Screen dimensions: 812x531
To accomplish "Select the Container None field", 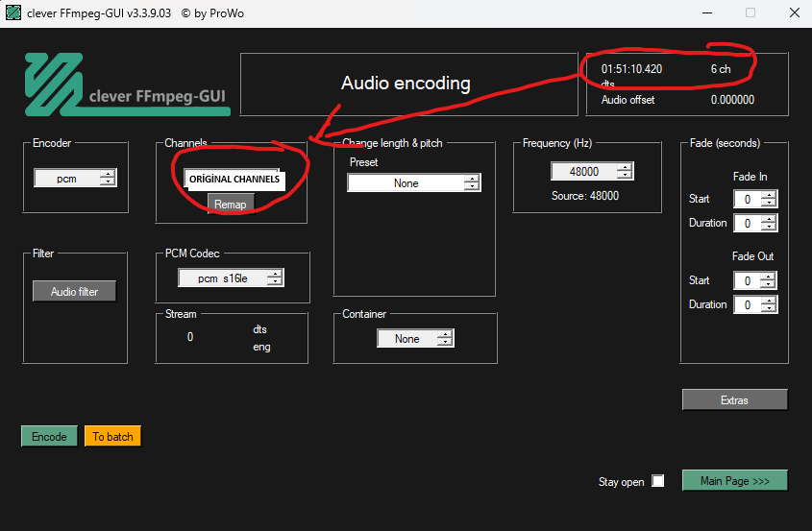I will [x=407, y=338].
